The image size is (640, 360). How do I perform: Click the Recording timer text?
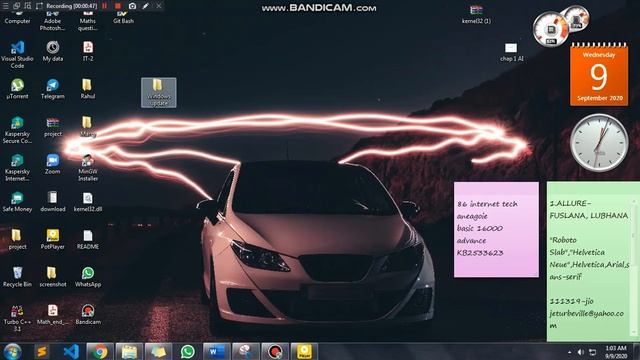coord(71,6)
